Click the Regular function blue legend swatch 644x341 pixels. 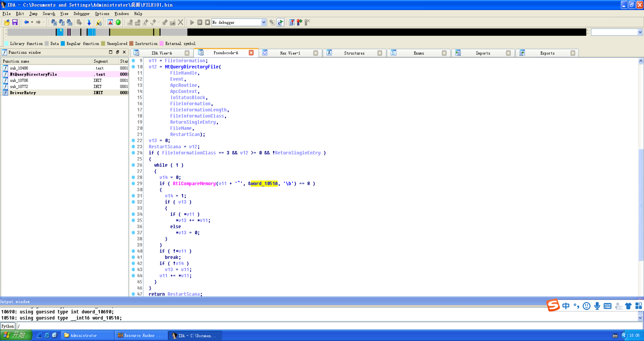click(x=63, y=43)
